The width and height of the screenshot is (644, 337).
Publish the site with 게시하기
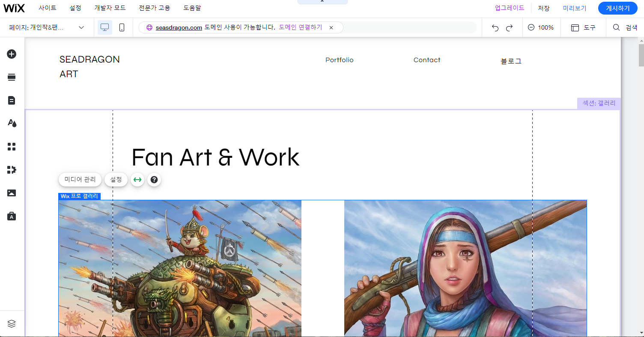[618, 8]
